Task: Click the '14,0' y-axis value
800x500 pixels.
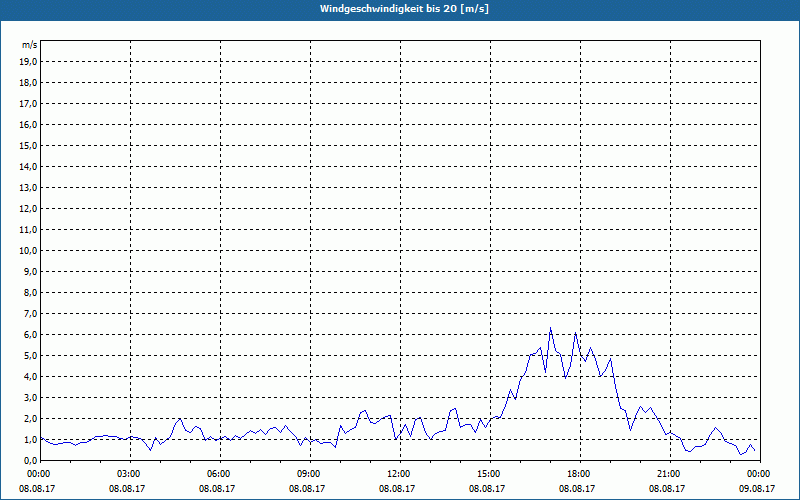Action: coord(28,166)
